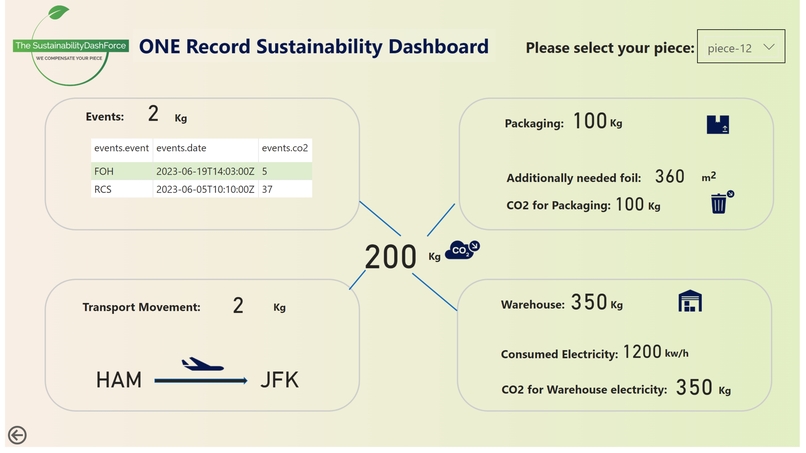Click date 2023-06-05T10:10:00Z
Viewport: 806px width, 453px height.
pos(205,189)
